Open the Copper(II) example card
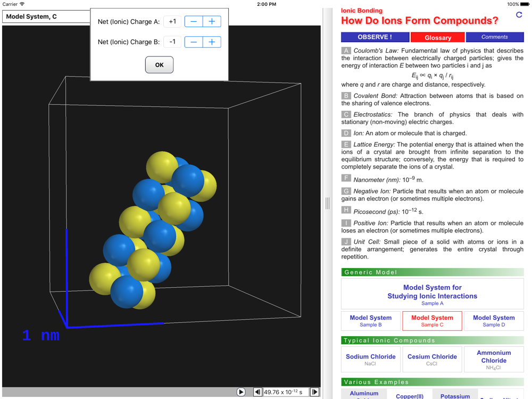The width and height of the screenshot is (532, 399). [x=410, y=394]
